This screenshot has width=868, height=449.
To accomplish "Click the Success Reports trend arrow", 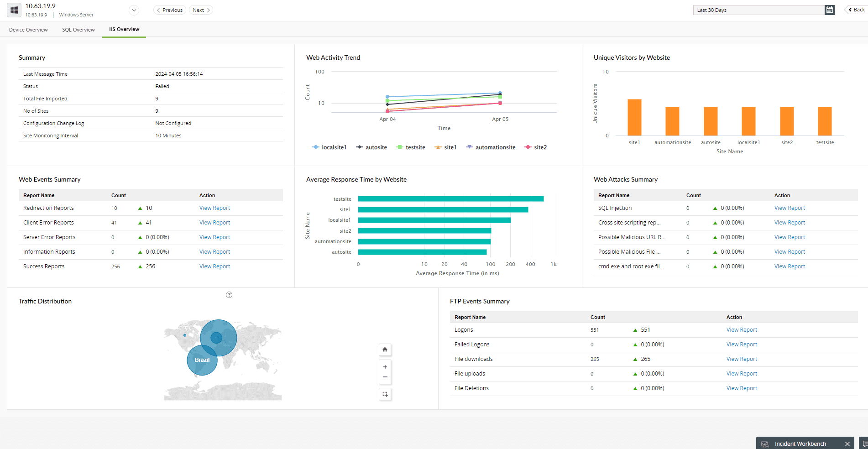I will (140, 266).
